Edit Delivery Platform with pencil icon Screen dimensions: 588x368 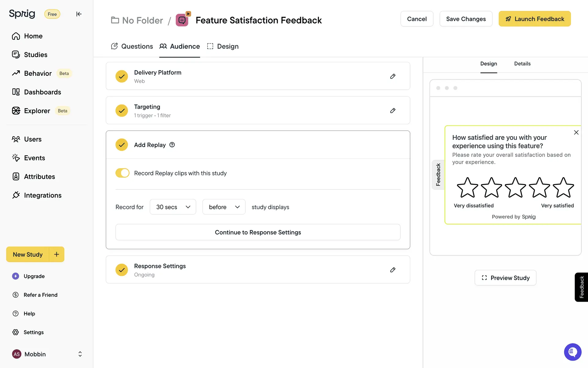(393, 76)
